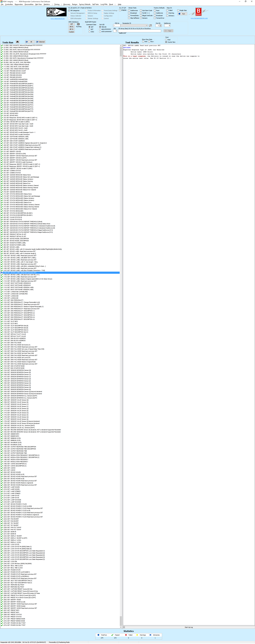Click the DMX Interleave running indicator icon
Image resolution: width=255 pixels, height=644 pixels.
click(x=78, y=24)
